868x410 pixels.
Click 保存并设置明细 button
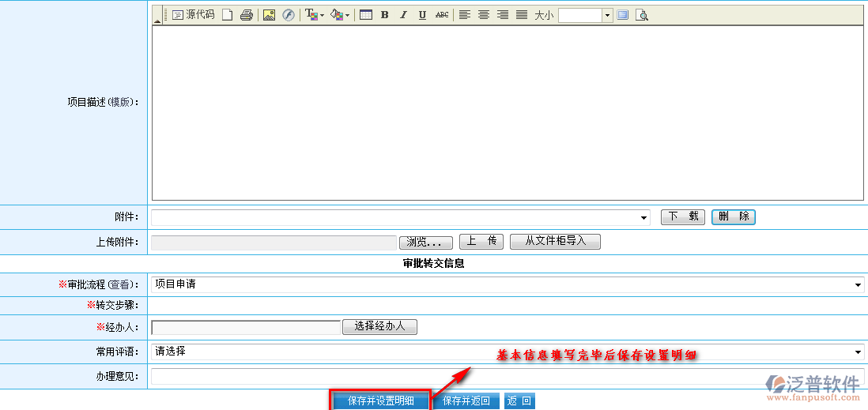pos(380,401)
